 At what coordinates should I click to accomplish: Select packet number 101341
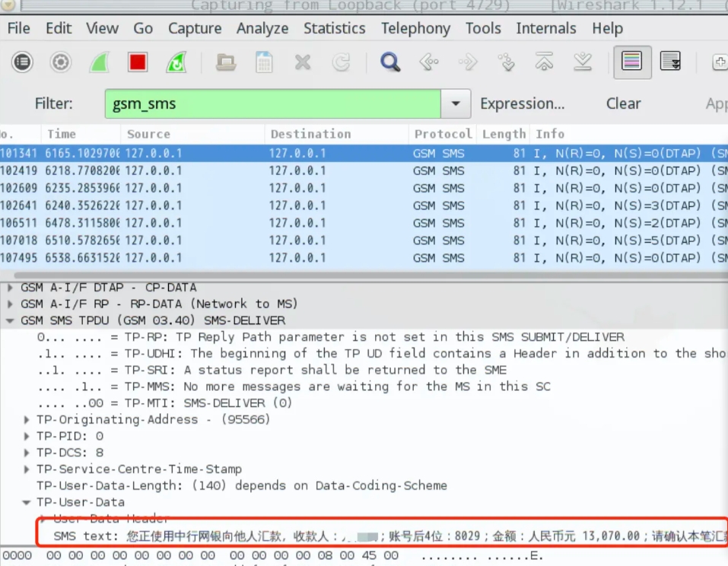click(364, 153)
